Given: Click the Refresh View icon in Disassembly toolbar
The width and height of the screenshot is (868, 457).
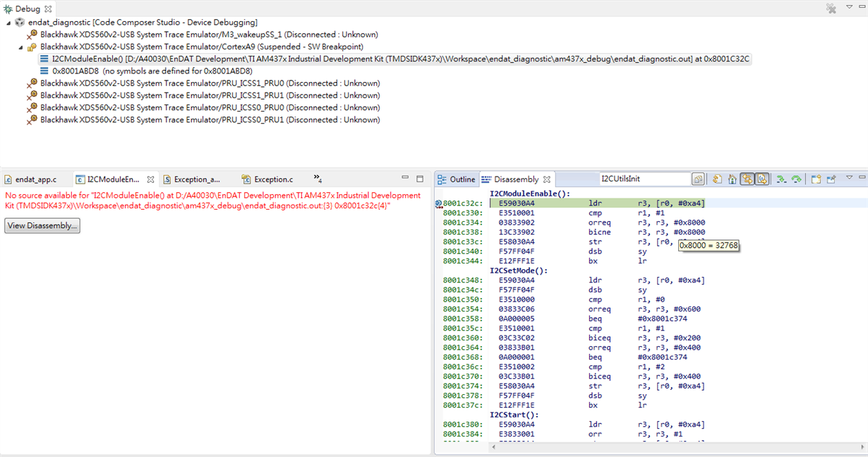Looking at the screenshot, I should pyautogui.click(x=717, y=179).
